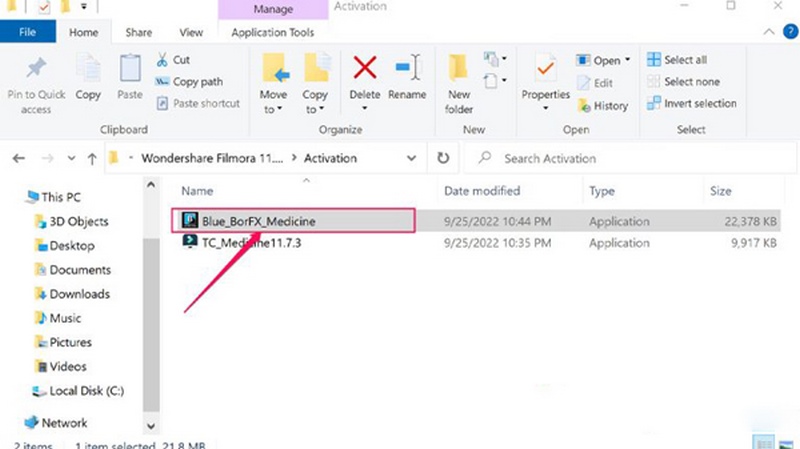Show file History
Viewport: 800px width, 449px height.
[x=603, y=106]
